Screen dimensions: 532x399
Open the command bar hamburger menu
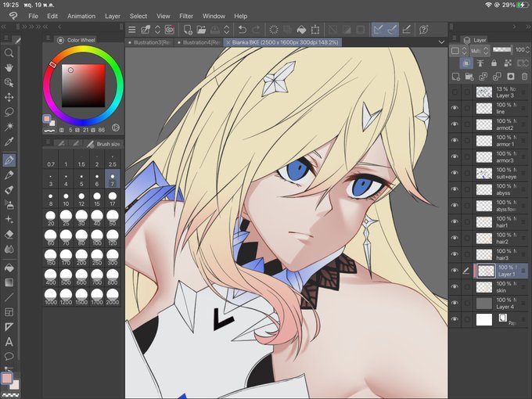[132, 30]
